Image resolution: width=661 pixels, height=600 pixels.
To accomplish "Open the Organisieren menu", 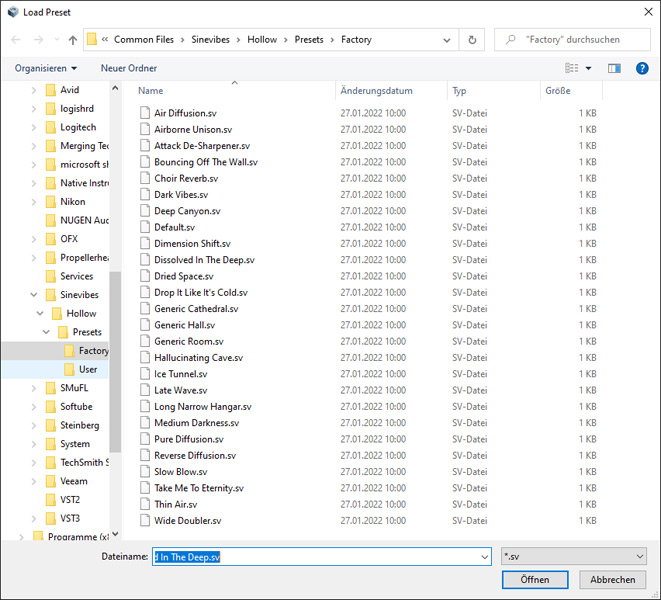I will coord(46,68).
